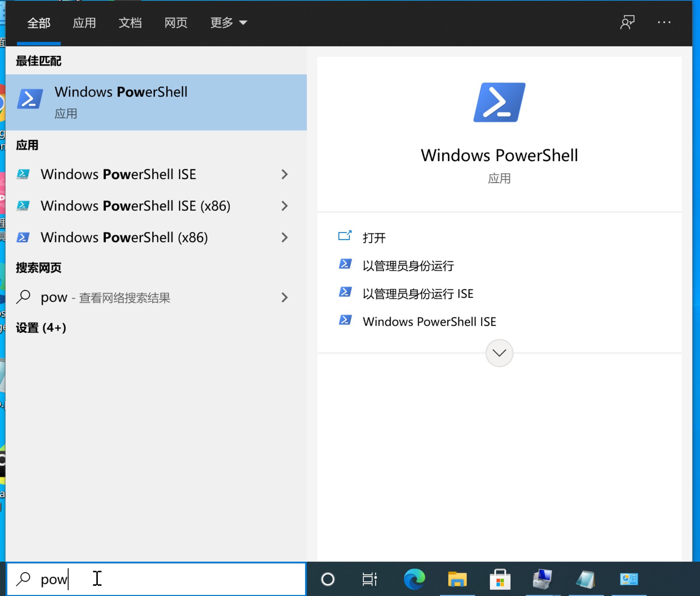
Task: Click the magnifier icon next to pow web result
Action: point(23,297)
